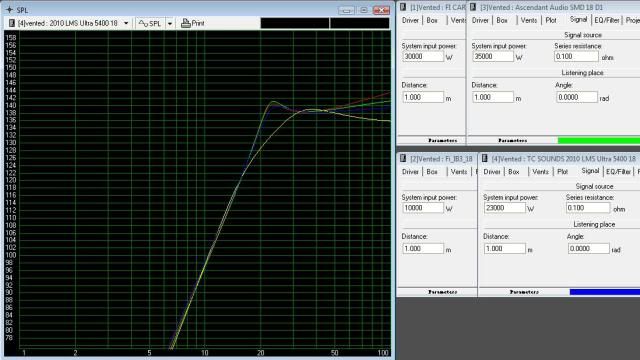Click the [2]Vented Fi_IB3_18 window icon
The width and height of the screenshot is (640, 360).
pyautogui.click(x=403, y=158)
